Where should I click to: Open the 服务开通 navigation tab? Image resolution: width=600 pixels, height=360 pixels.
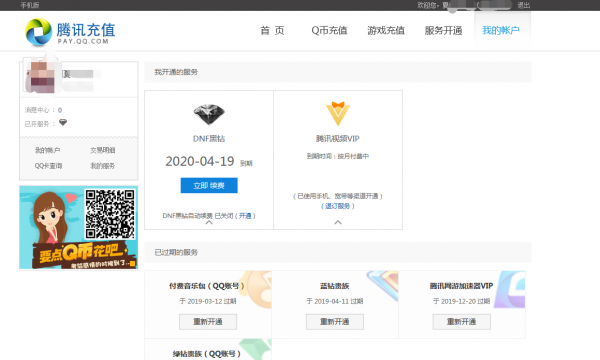(443, 31)
